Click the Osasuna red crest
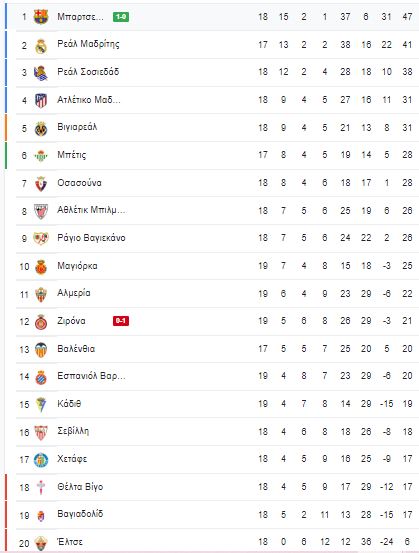 [41, 184]
